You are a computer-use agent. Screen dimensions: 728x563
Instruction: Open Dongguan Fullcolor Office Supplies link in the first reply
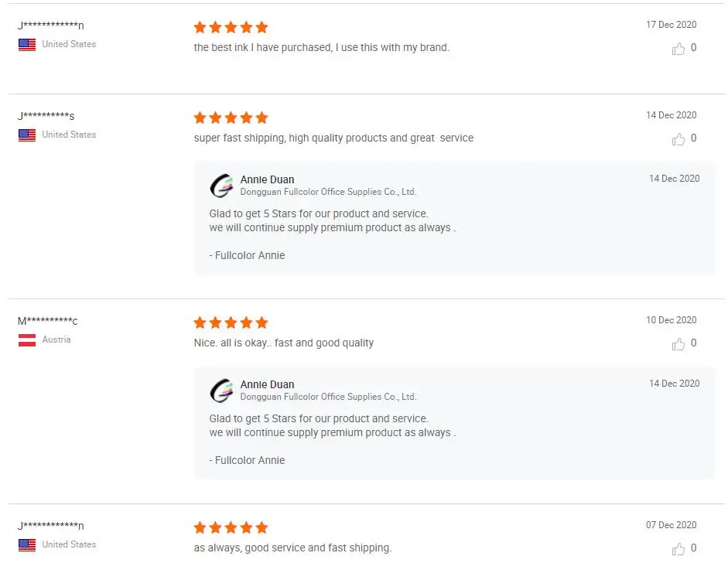coord(328,192)
